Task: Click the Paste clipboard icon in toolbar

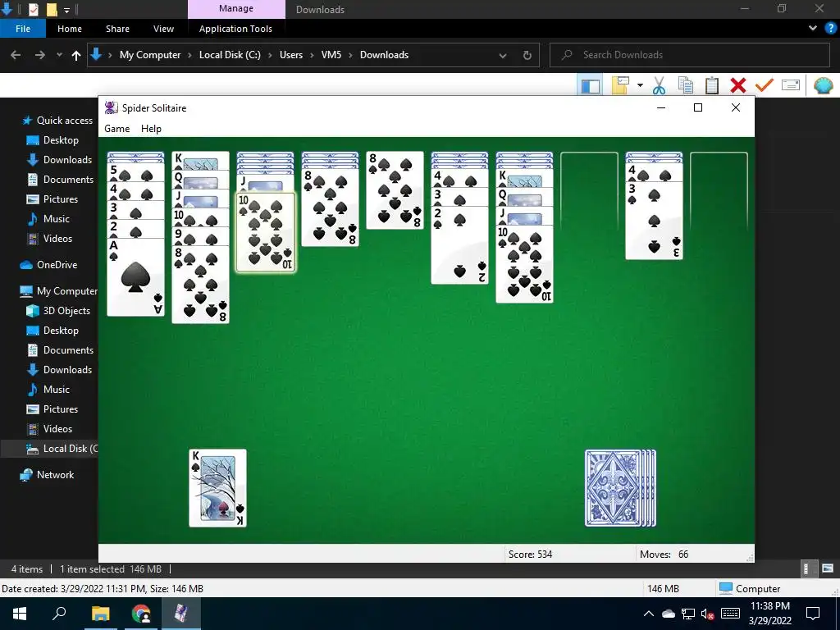Action: pyautogui.click(x=711, y=85)
